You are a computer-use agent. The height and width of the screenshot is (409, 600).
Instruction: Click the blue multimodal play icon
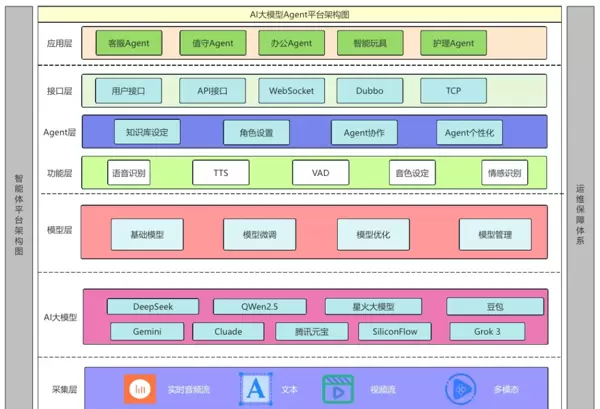[x=460, y=388]
